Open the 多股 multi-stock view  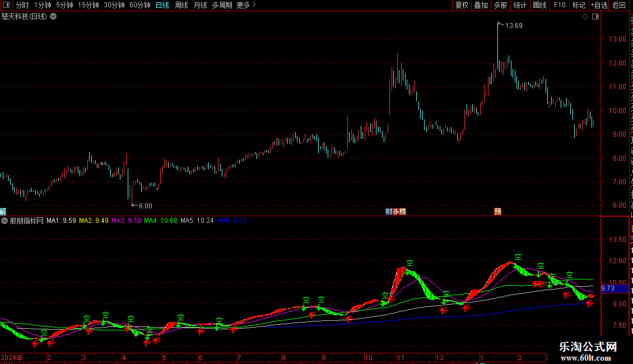point(500,5)
